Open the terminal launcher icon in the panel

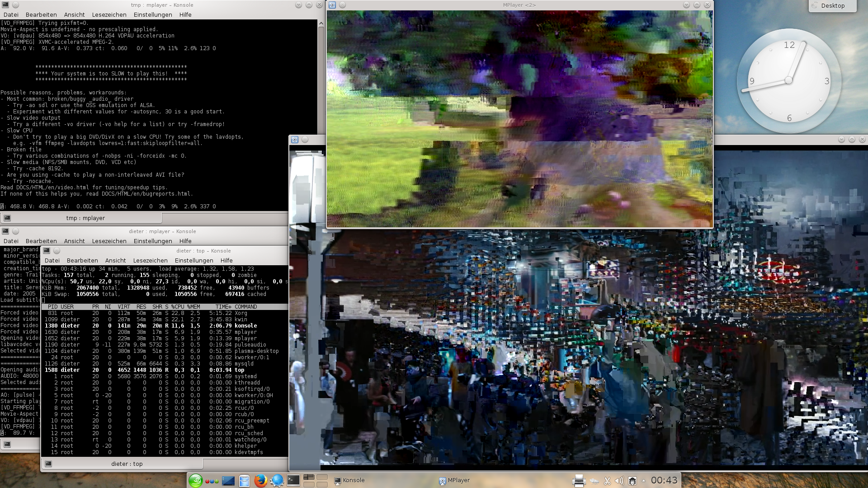click(293, 480)
